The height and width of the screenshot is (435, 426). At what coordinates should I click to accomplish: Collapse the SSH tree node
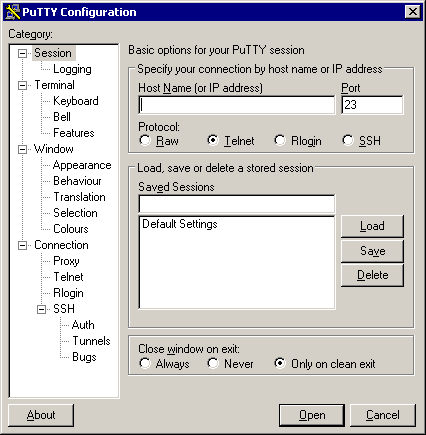41,309
